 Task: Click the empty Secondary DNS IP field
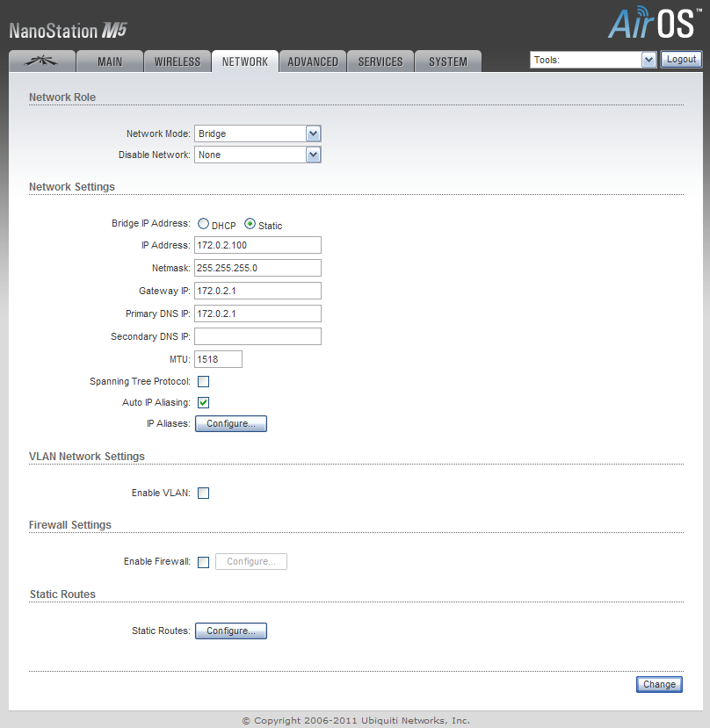[x=257, y=336]
